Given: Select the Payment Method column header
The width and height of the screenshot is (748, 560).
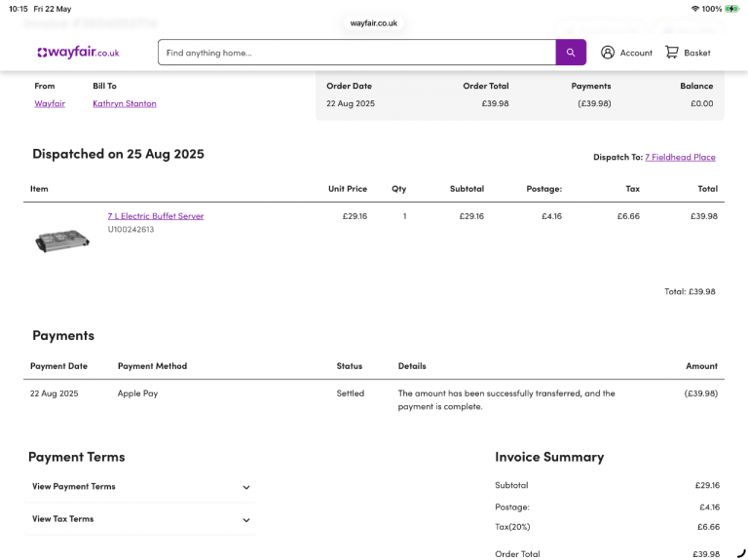Looking at the screenshot, I should click(152, 366).
